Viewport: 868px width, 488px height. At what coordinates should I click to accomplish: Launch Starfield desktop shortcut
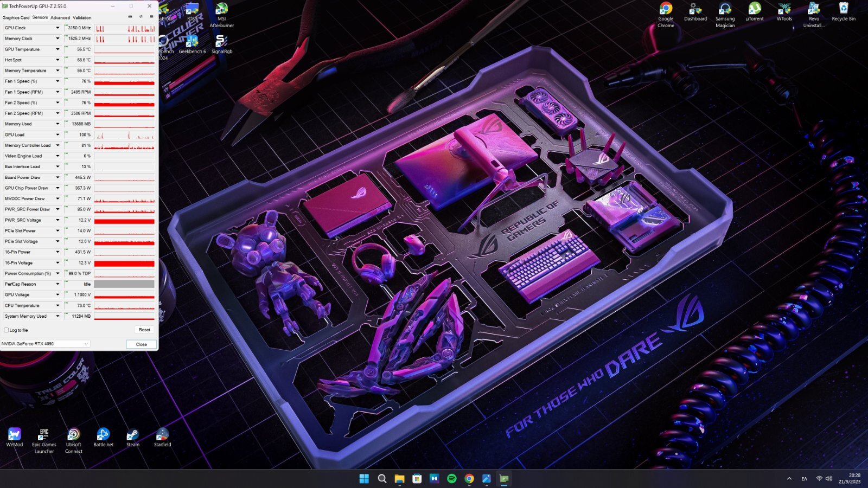pos(162,437)
